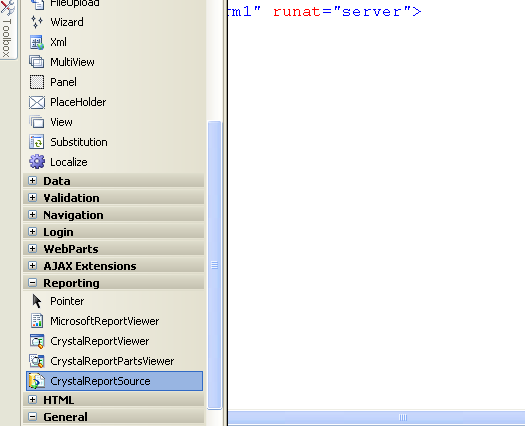526x429 pixels.
Task: Click the Xml control icon
Action: (x=37, y=42)
